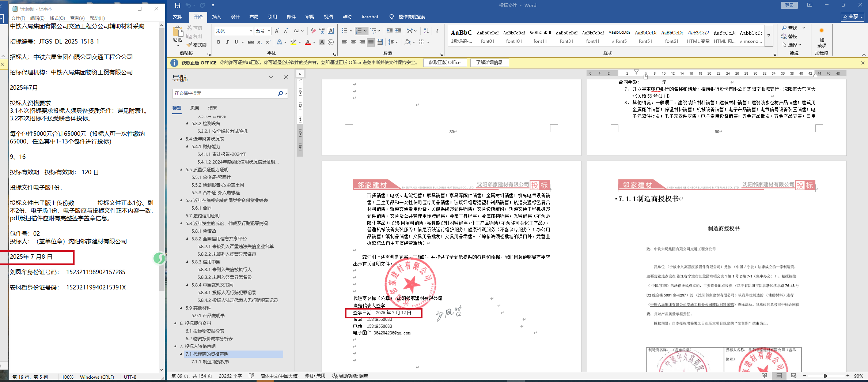
Task: Decrease paragraph indent
Action: 390,31
